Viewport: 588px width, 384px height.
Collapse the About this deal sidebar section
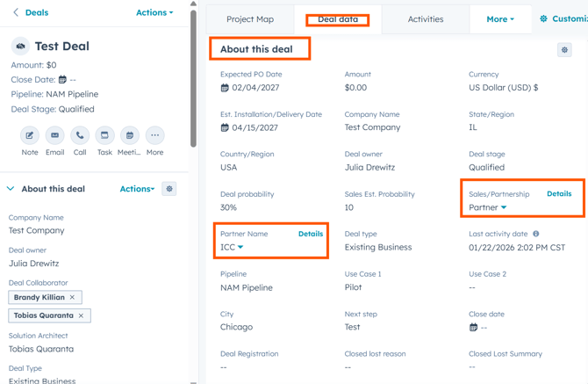(x=11, y=189)
